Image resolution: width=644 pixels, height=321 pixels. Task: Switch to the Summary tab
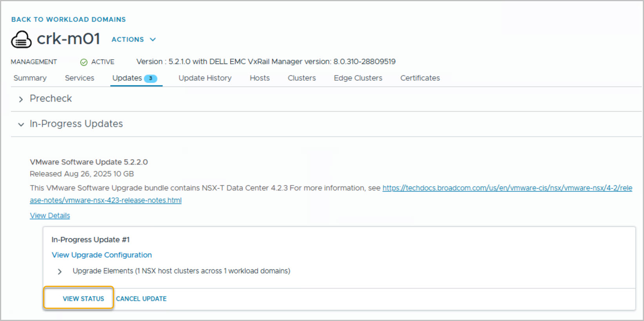point(30,78)
